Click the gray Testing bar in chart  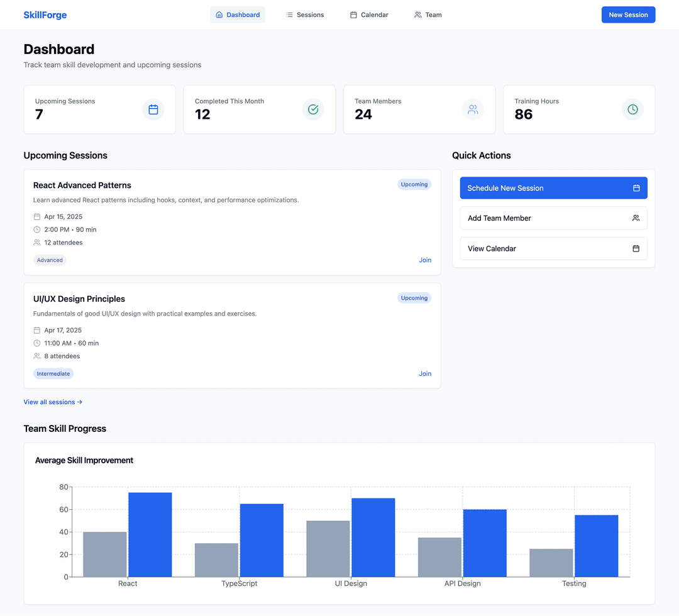pyautogui.click(x=551, y=563)
